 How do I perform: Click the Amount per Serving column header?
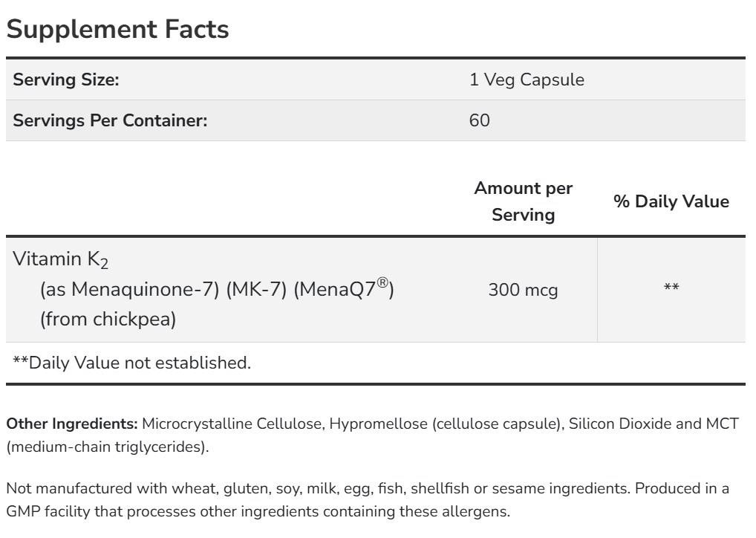tap(523, 201)
